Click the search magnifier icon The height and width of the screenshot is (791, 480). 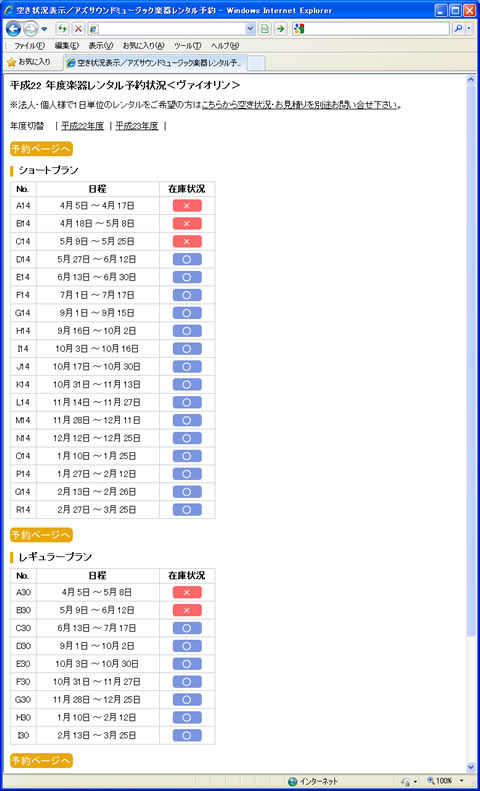(x=458, y=29)
